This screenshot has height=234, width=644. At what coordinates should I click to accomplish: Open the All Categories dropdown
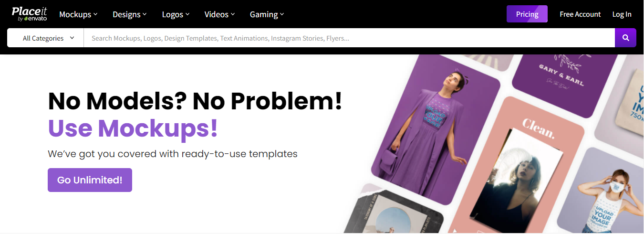[48, 38]
